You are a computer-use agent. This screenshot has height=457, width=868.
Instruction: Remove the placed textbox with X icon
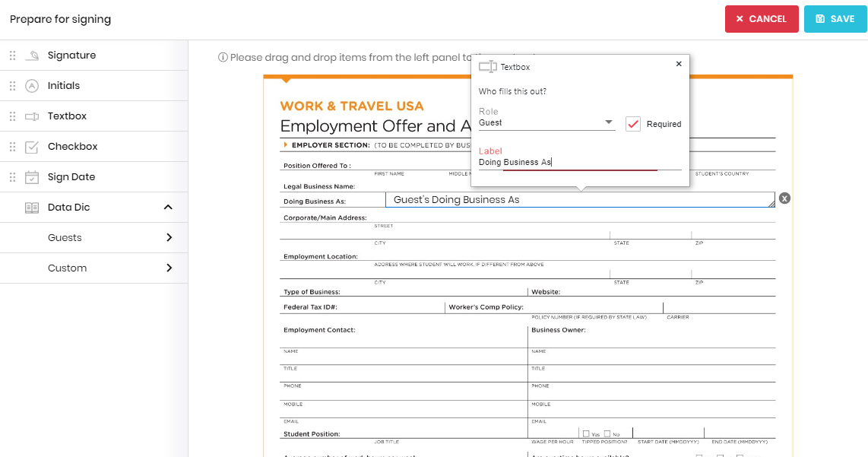point(784,198)
